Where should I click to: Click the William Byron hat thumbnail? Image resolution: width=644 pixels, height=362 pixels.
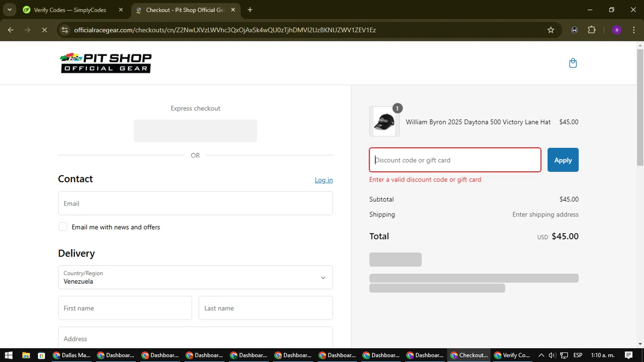(x=384, y=122)
